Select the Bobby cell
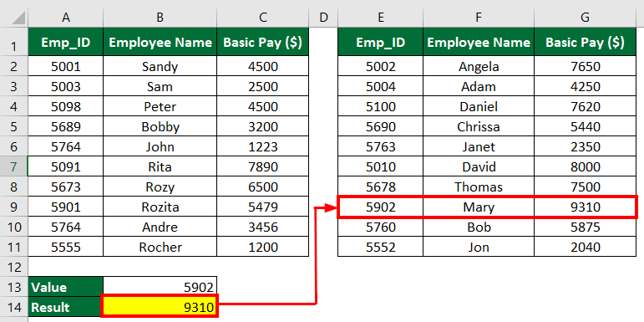This screenshot has height=322, width=644. [x=160, y=126]
